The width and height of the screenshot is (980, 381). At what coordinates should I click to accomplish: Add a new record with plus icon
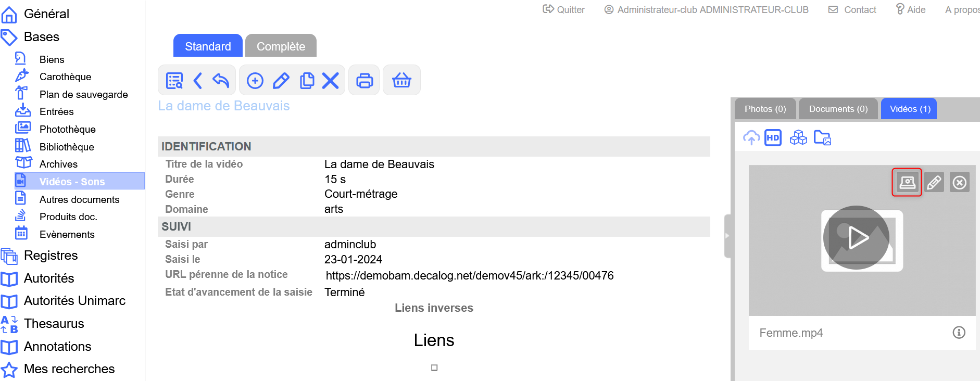click(x=255, y=81)
